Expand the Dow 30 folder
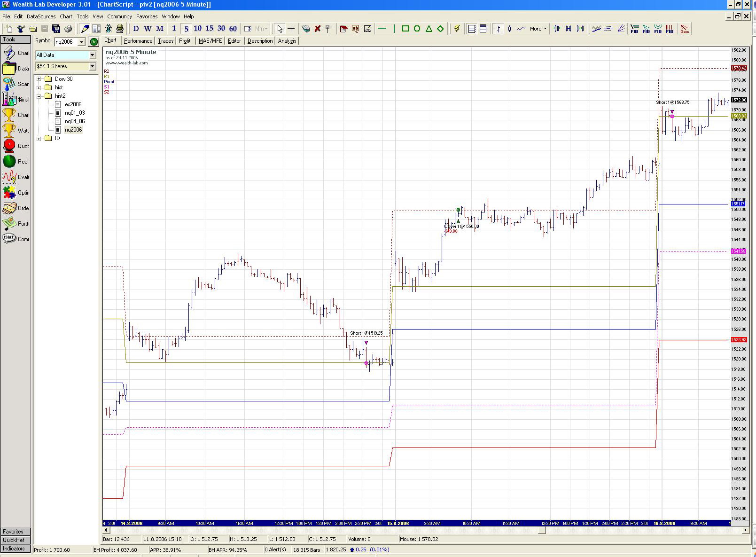 tap(39, 79)
